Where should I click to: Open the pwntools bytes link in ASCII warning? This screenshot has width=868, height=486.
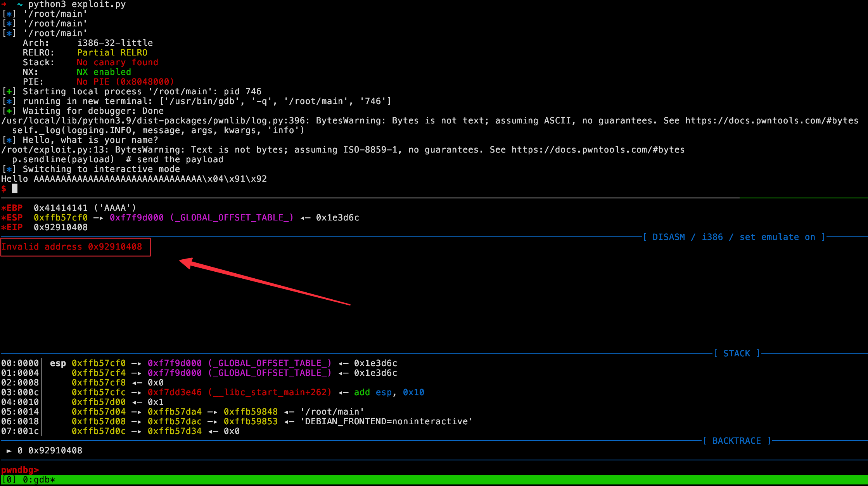pos(771,121)
